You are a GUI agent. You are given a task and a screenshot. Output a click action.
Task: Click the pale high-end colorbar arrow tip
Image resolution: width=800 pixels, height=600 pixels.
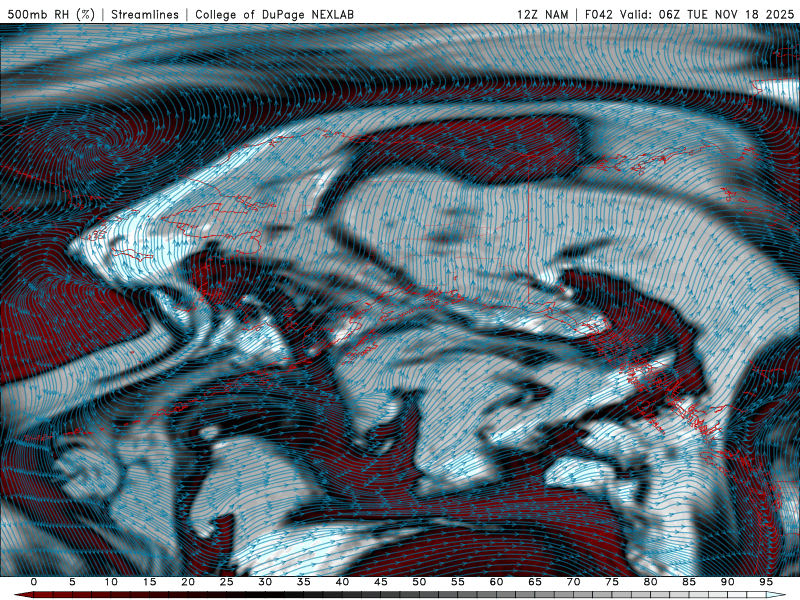point(777,595)
